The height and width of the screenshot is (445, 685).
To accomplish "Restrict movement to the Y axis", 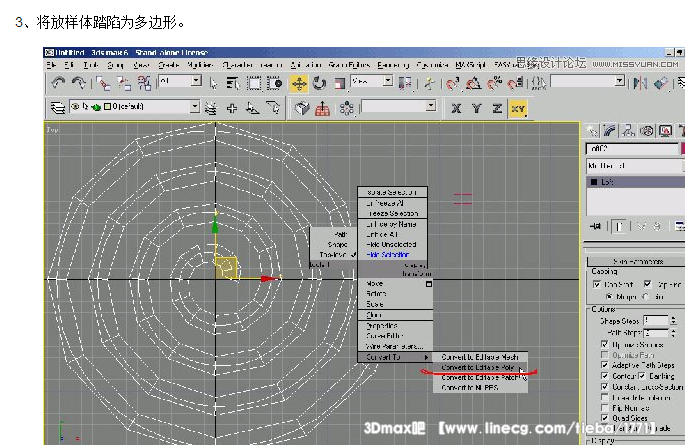I will 477,108.
